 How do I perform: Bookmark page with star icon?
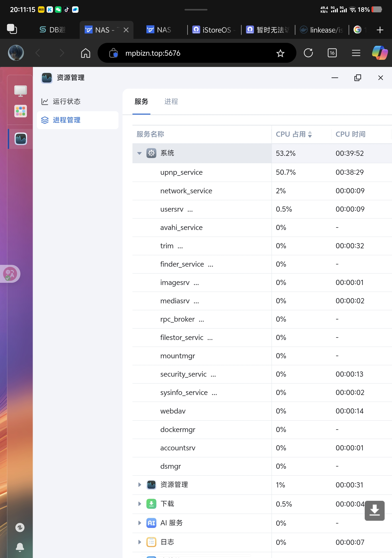click(x=280, y=53)
